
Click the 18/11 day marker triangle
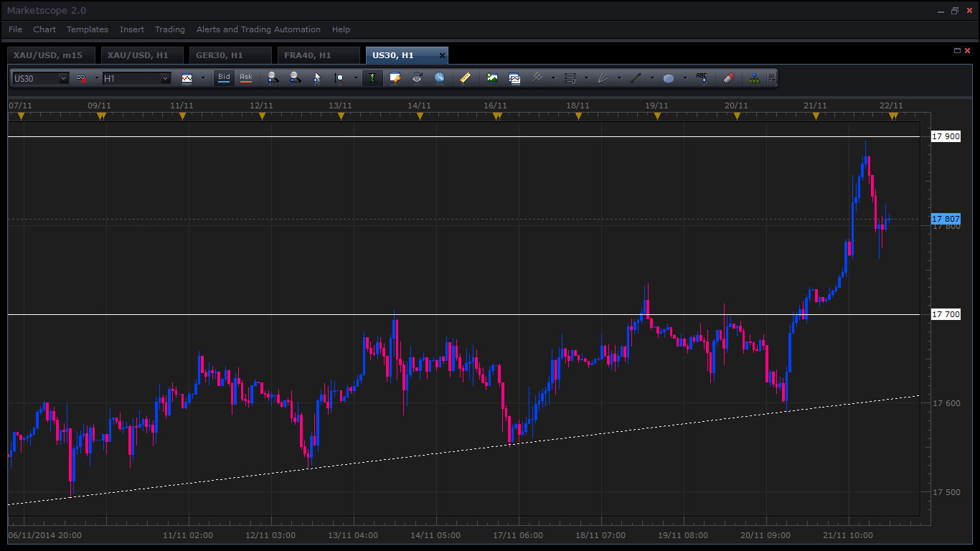tap(578, 116)
